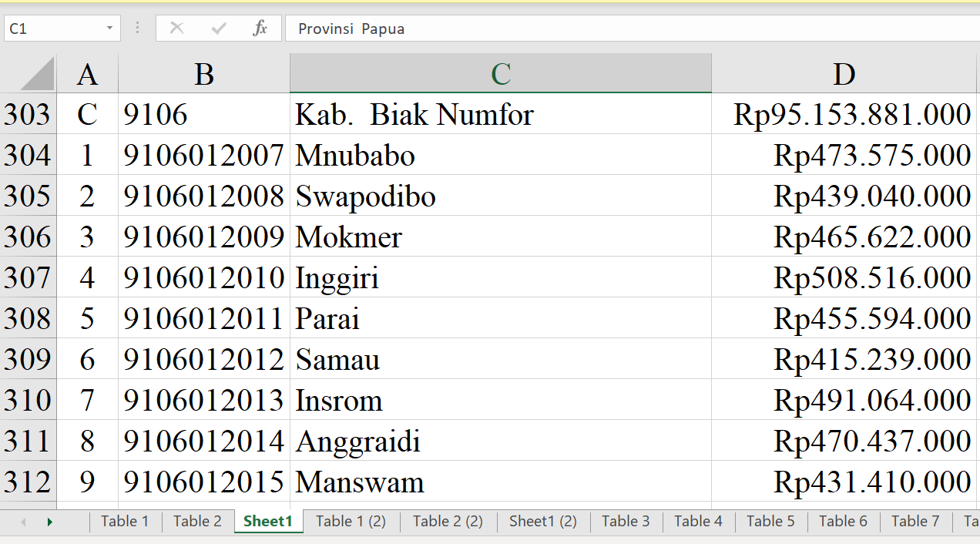Select column D header

pyautogui.click(x=844, y=75)
